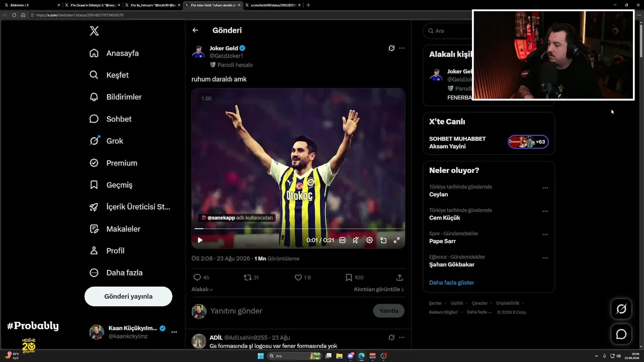Open options for the Cem Küçük trend
This screenshot has width=644, height=362.
click(545, 211)
